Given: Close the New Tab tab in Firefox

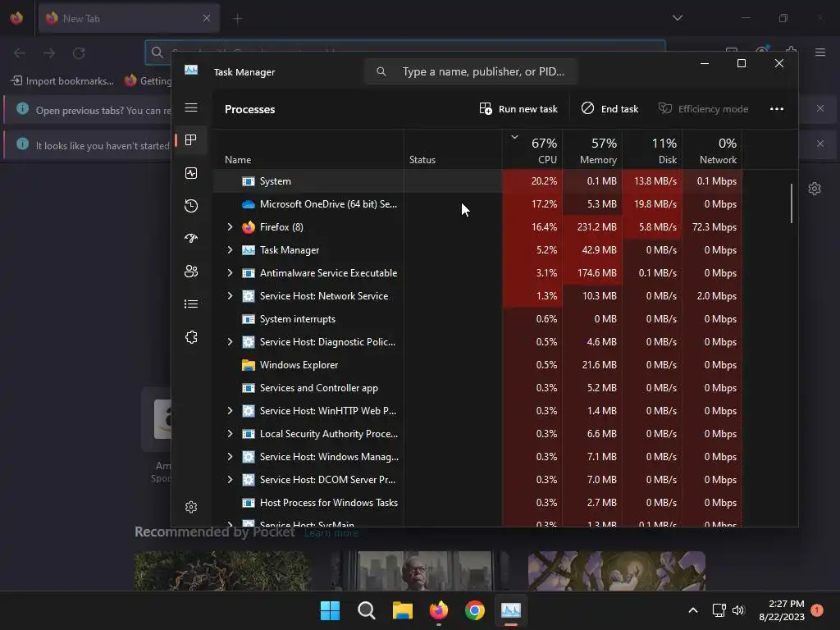Looking at the screenshot, I should pos(207,18).
